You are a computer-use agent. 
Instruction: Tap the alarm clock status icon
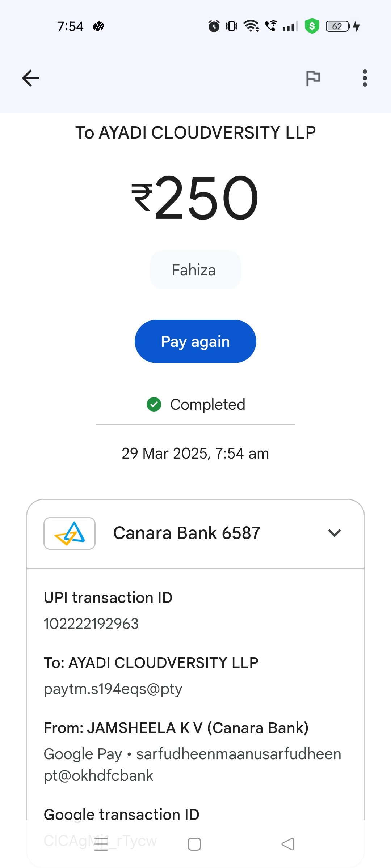click(214, 26)
